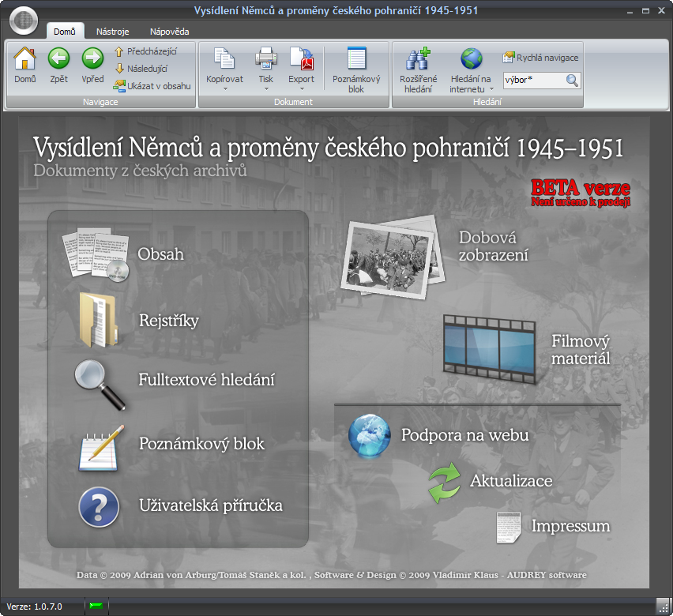Open Poznámkový blok from the ribbon
Viewport: 673px width, 616px height.
(x=356, y=69)
